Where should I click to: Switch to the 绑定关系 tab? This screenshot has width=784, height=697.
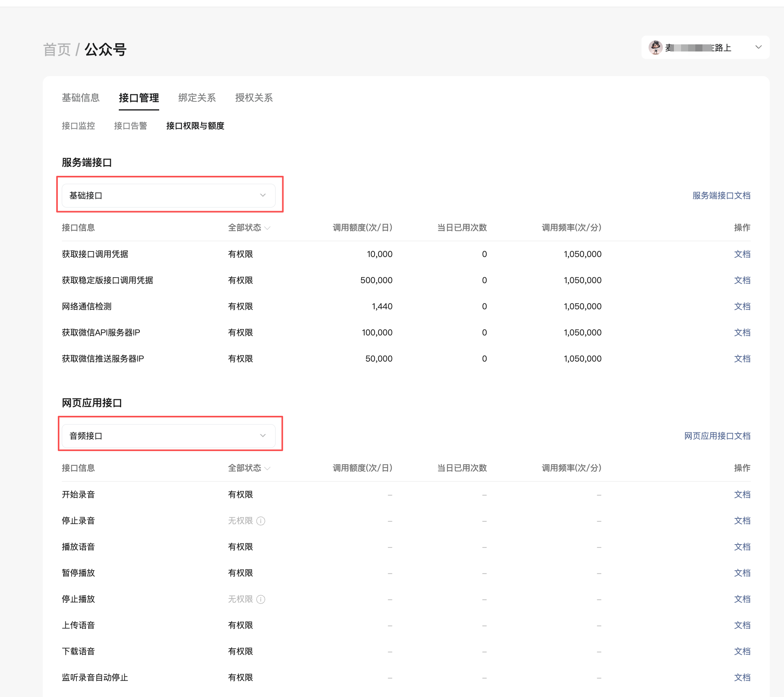[197, 98]
